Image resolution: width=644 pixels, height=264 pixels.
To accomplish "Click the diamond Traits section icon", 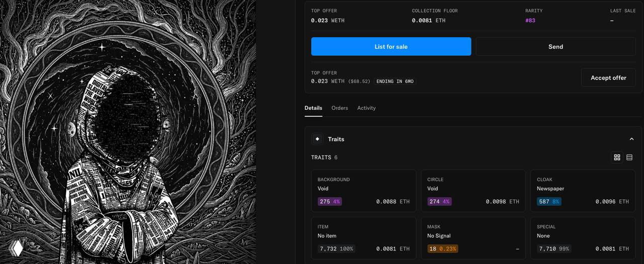I will (x=317, y=139).
